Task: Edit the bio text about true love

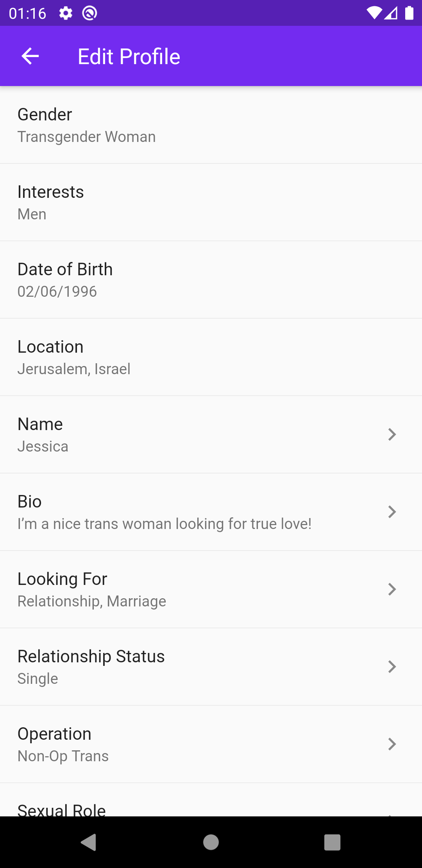Action: pyautogui.click(x=165, y=524)
